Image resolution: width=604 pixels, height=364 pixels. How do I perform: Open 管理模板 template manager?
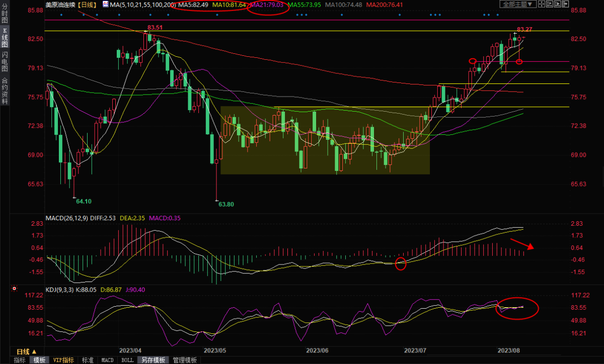[185, 360]
